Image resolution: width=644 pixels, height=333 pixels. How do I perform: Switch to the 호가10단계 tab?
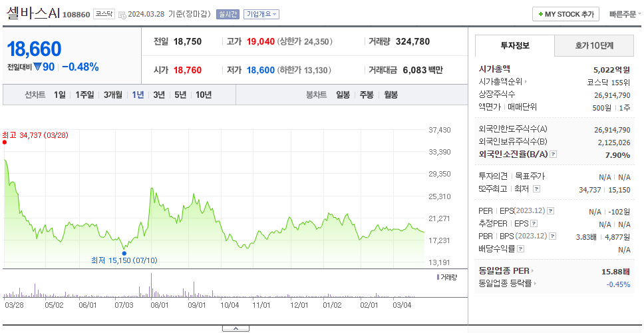594,46
